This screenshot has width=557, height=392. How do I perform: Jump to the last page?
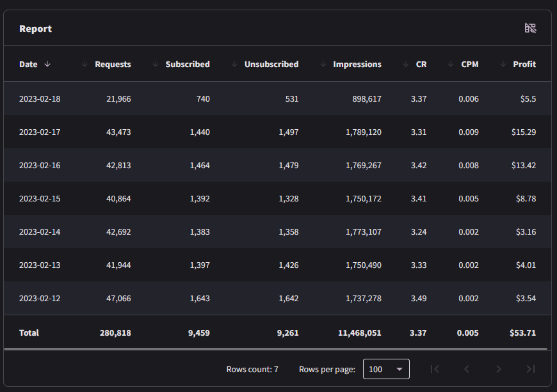[531, 369]
